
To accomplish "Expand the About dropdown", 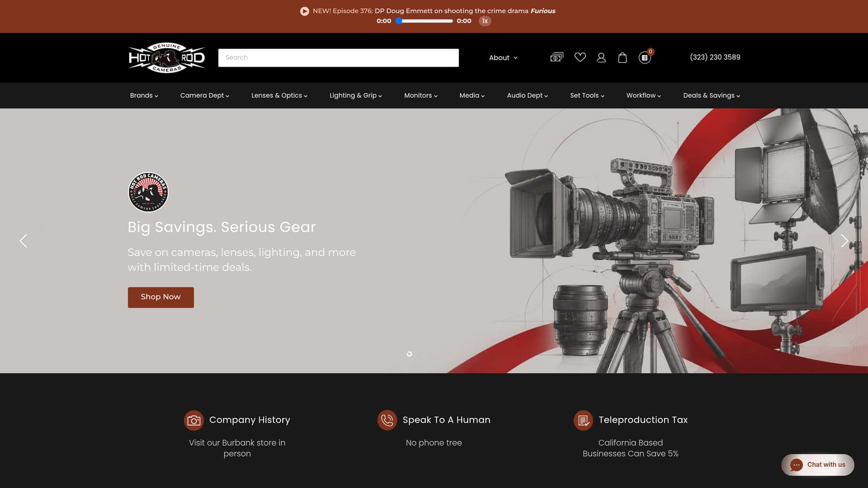I will pyautogui.click(x=503, y=58).
